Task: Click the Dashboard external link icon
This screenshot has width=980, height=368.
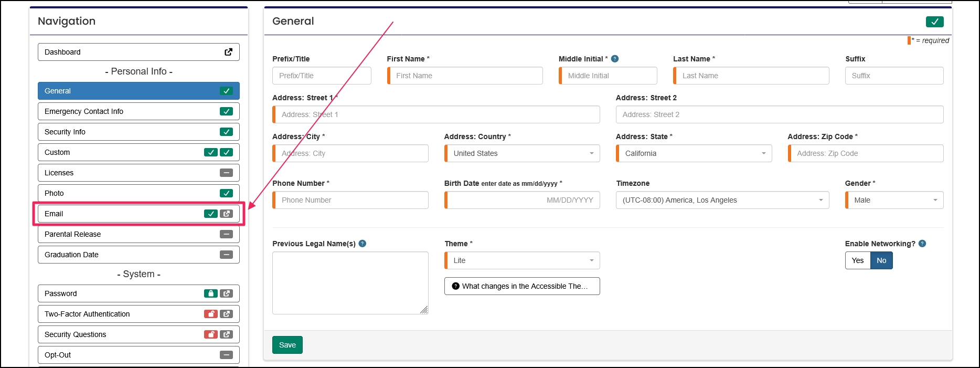Action: coord(228,52)
